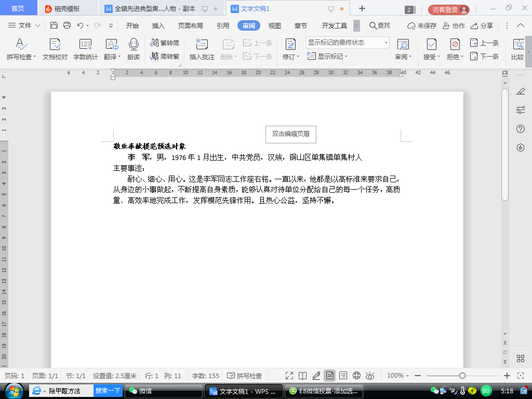The height and width of the screenshot is (399, 532).
Task: Switch to the 引用 tab
Action: click(222, 25)
